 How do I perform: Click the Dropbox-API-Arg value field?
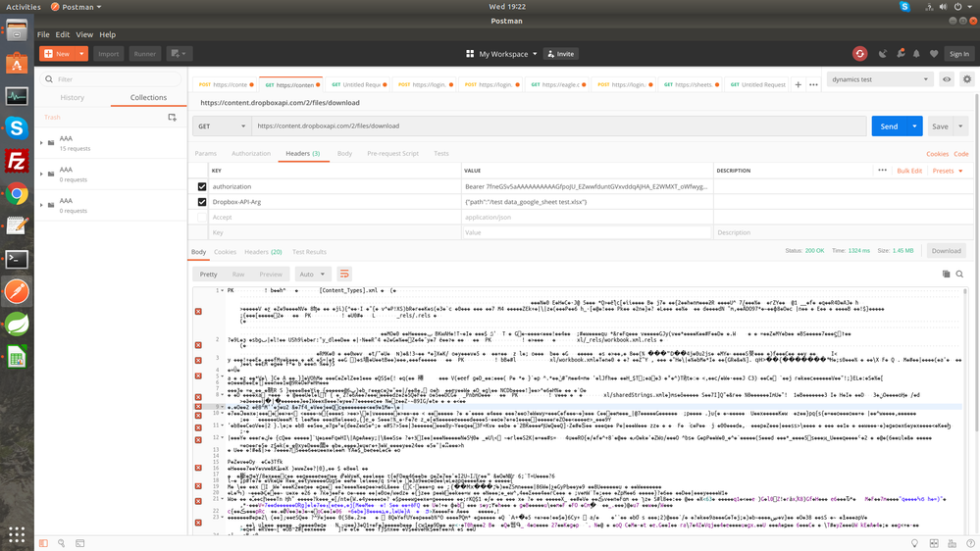[x=588, y=202]
